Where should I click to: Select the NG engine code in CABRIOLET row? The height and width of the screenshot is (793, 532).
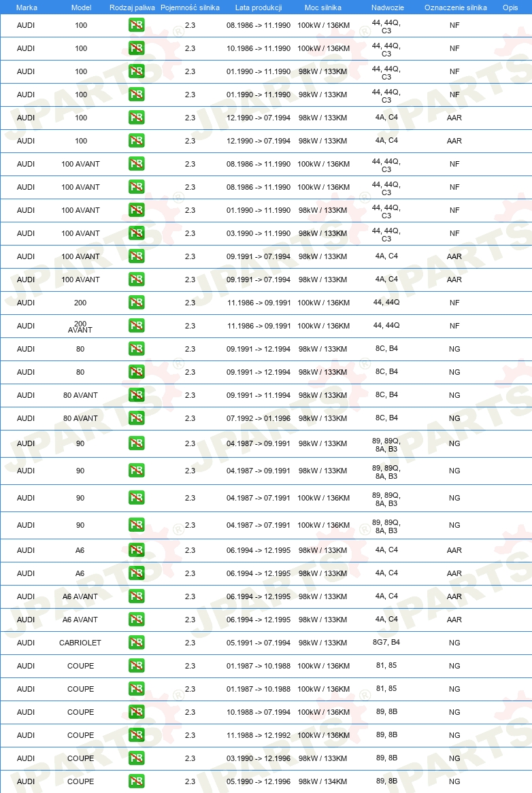454,643
